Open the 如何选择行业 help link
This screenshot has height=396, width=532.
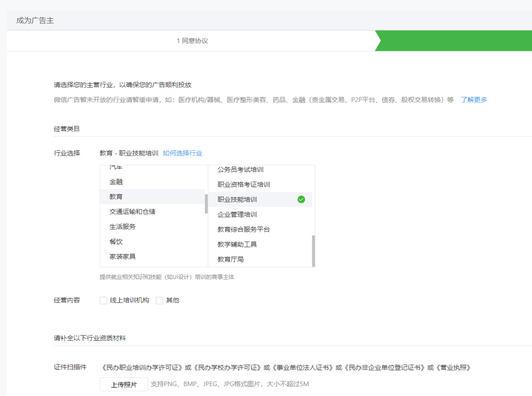(183, 153)
